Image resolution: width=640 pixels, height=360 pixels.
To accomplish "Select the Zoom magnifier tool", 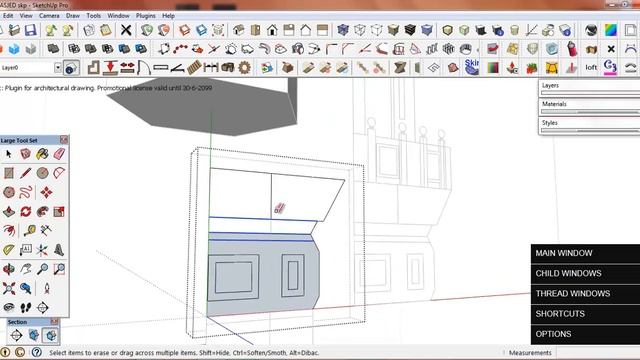I will point(42,269).
